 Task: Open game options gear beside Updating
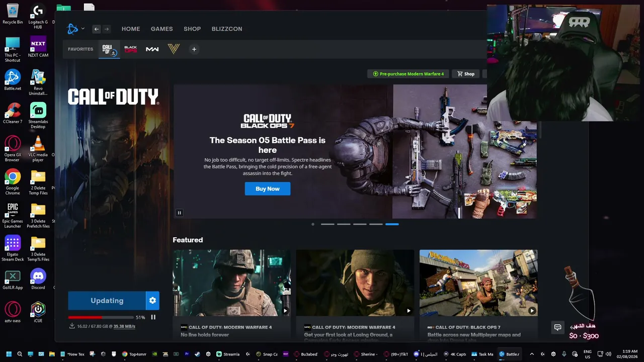(x=152, y=301)
